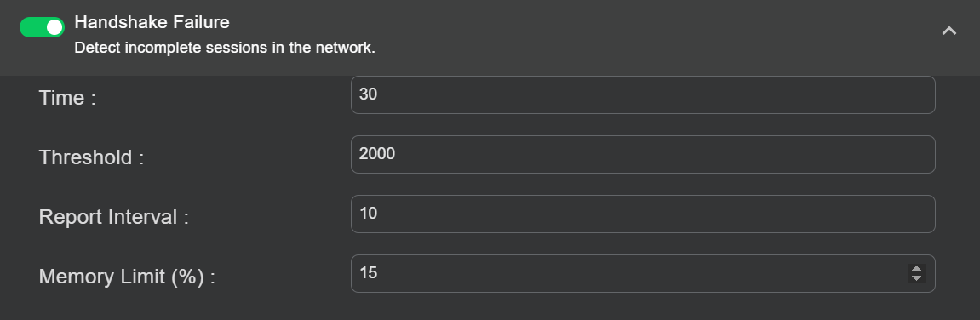Focus the Memory Limit (%) input field
This screenshot has height=320, width=980.
(x=643, y=273)
